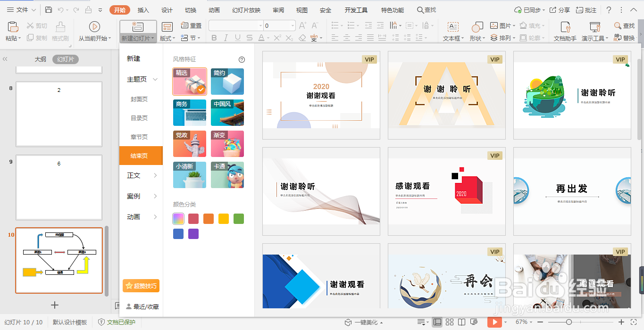The image size is (644, 330).
Task: Select the 结束页 category
Action: pos(140,156)
